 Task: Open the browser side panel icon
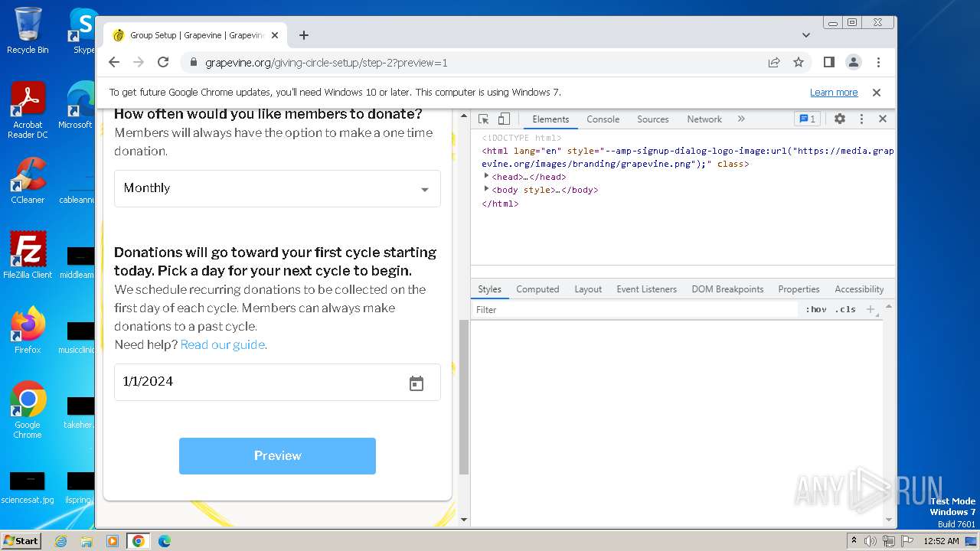[x=828, y=62]
